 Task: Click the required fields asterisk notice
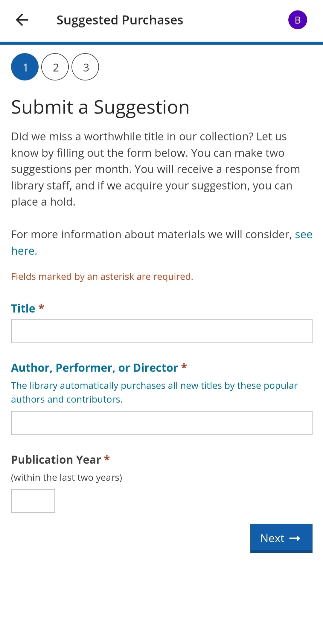point(102,277)
